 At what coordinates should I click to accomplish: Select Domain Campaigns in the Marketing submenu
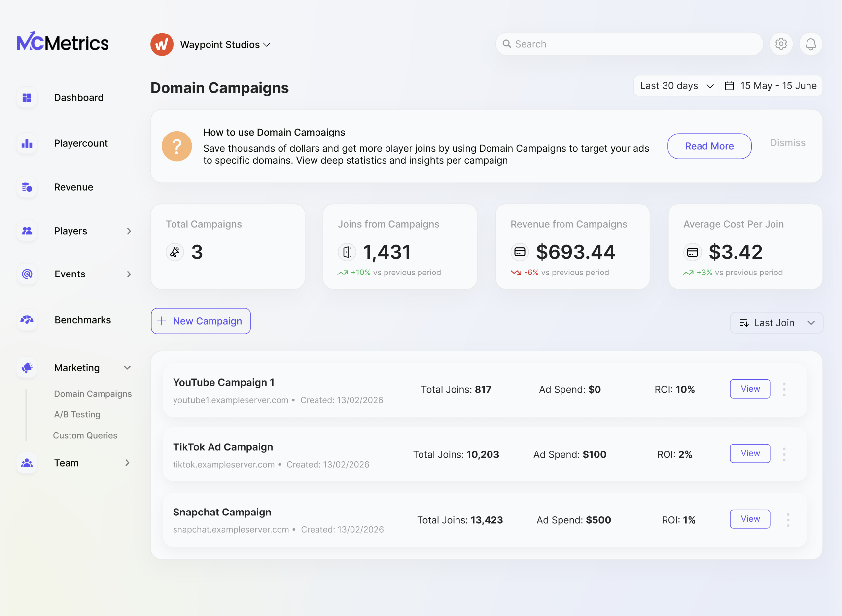[93, 394]
